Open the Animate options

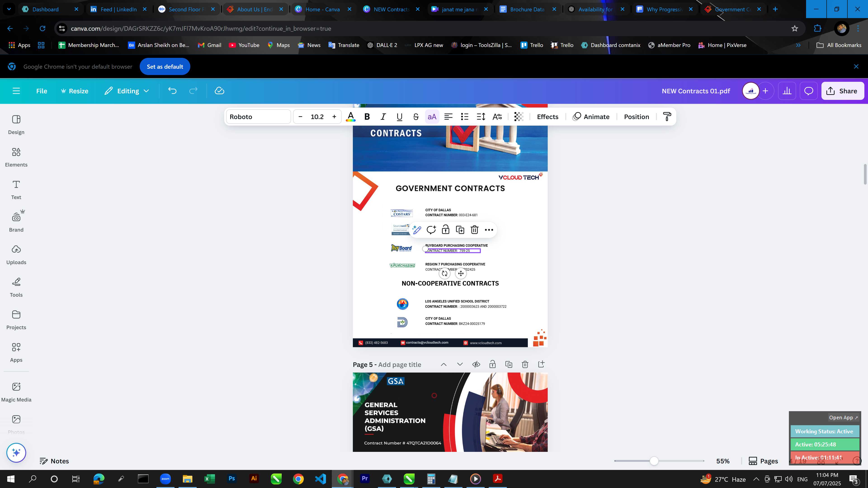pos(591,117)
